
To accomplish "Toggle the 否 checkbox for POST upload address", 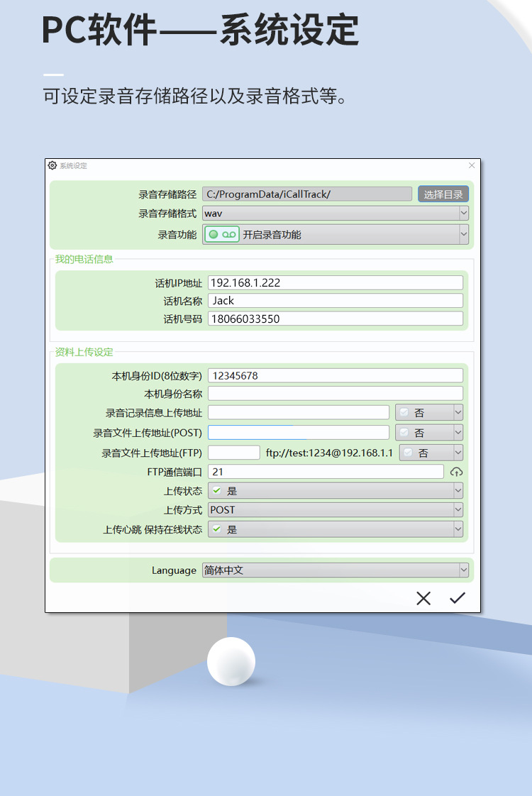I will click(404, 433).
